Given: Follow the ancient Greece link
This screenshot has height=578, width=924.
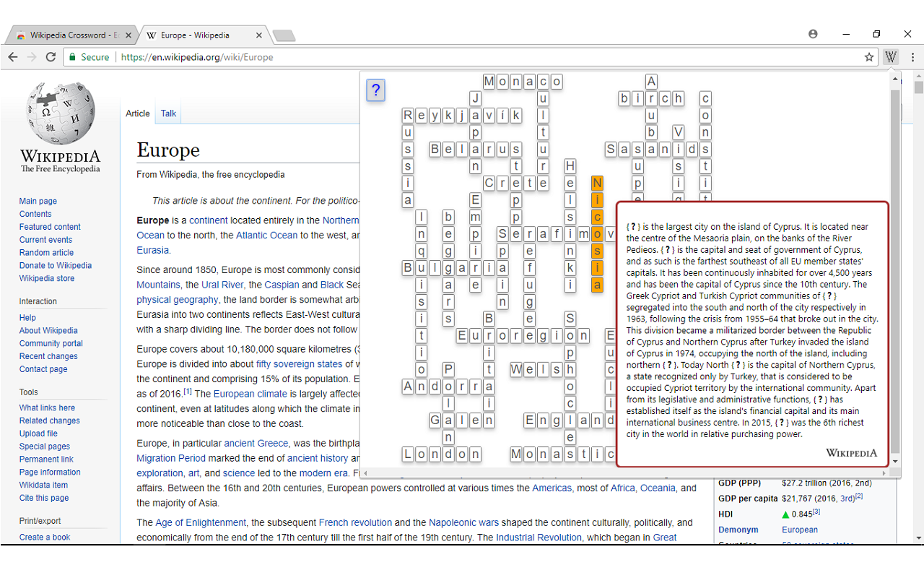Looking at the screenshot, I should (x=256, y=443).
